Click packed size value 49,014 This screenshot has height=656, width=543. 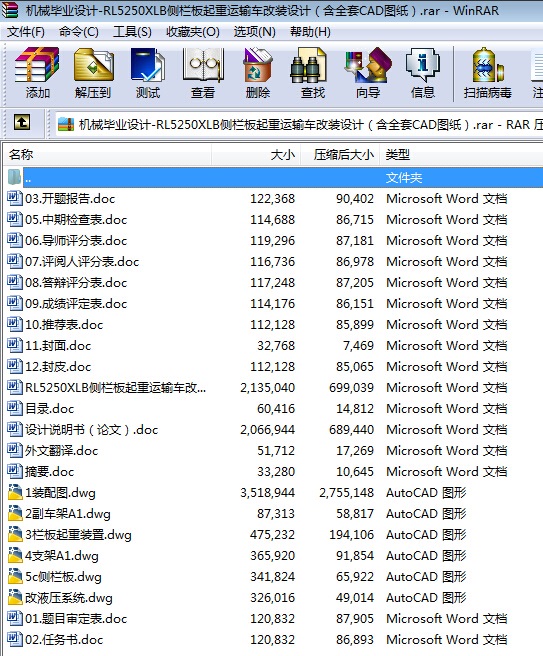click(354, 598)
